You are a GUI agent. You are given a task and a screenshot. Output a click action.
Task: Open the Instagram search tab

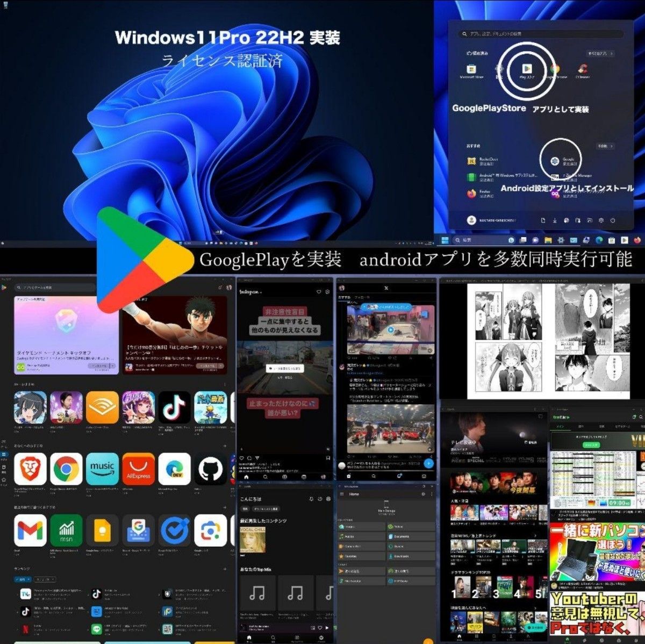[266, 477]
